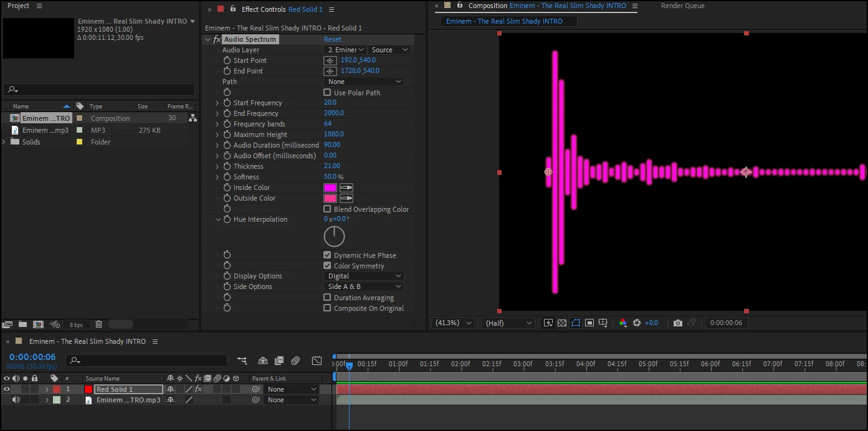Open grid and guide options icon
This screenshot has height=431, width=868.
click(x=603, y=323)
